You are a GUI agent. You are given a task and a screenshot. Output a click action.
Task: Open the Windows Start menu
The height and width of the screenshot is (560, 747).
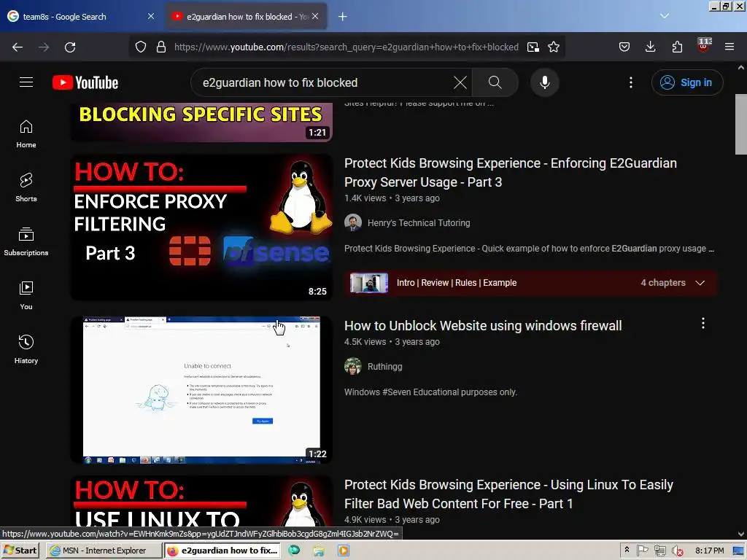(20, 551)
